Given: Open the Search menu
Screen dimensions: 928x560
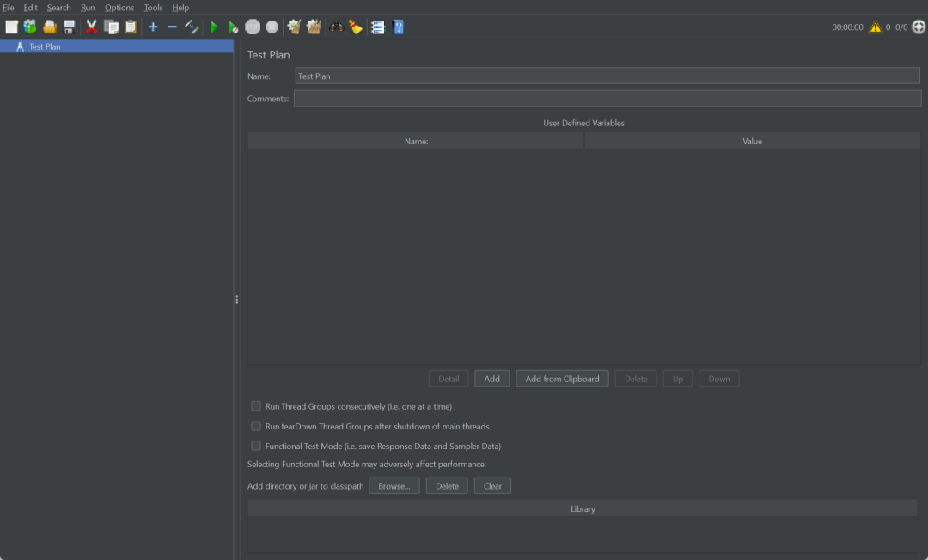Looking at the screenshot, I should click(x=58, y=8).
